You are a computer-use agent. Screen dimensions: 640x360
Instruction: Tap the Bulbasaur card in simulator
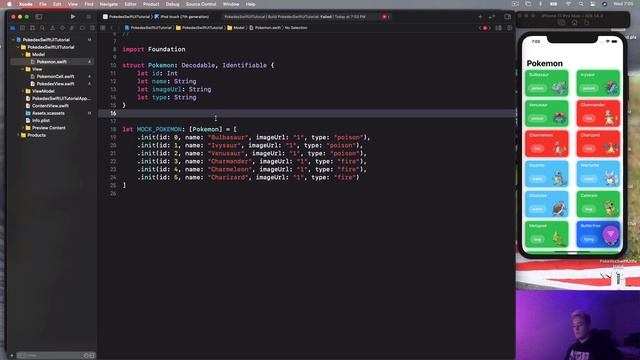coord(547,83)
